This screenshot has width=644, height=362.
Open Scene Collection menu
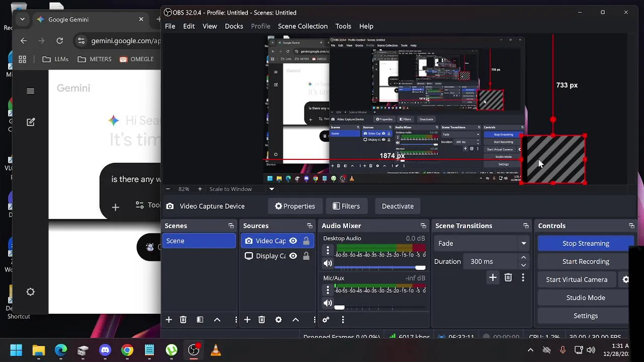click(303, 26)
